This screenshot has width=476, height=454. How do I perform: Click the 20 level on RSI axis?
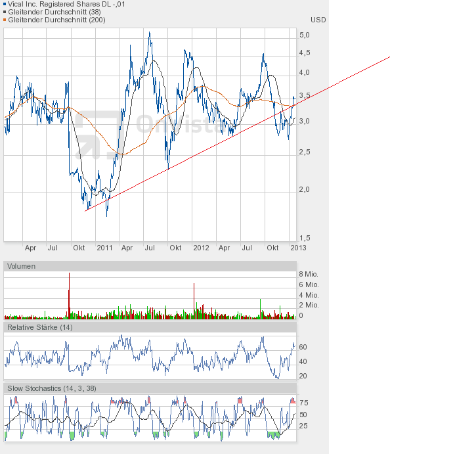pyautogui.click(x=303, y=376)
